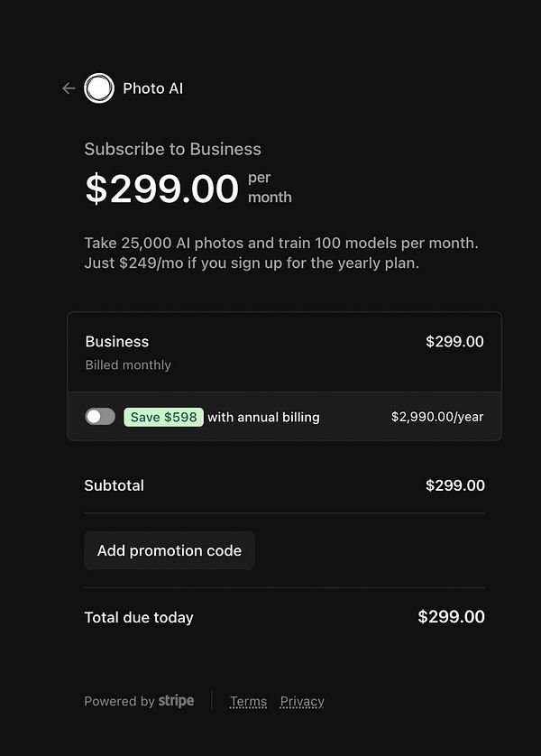Click the Stripe logo in footer
The height and width of the screenshot is (756, 541).
click(176, 701)
